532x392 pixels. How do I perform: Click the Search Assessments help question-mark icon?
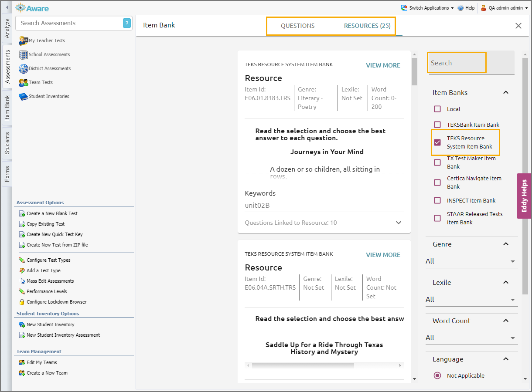(127, 23)
